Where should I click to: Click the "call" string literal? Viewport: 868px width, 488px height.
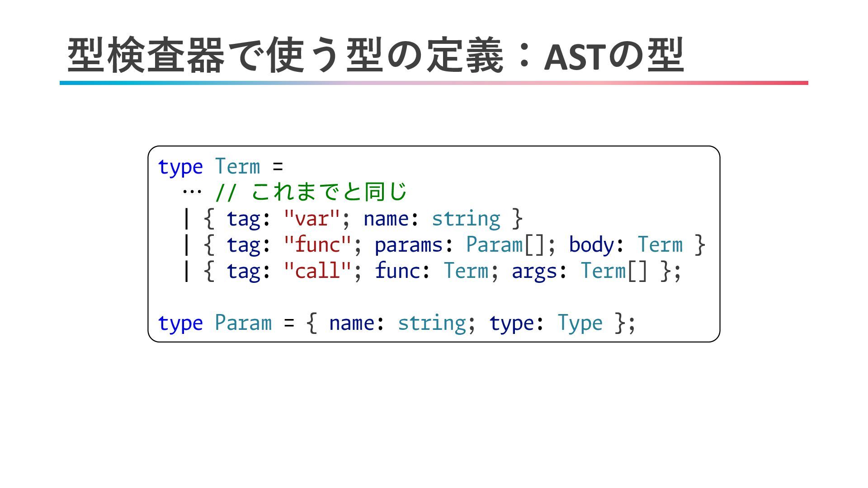click(x=317, y=272)
